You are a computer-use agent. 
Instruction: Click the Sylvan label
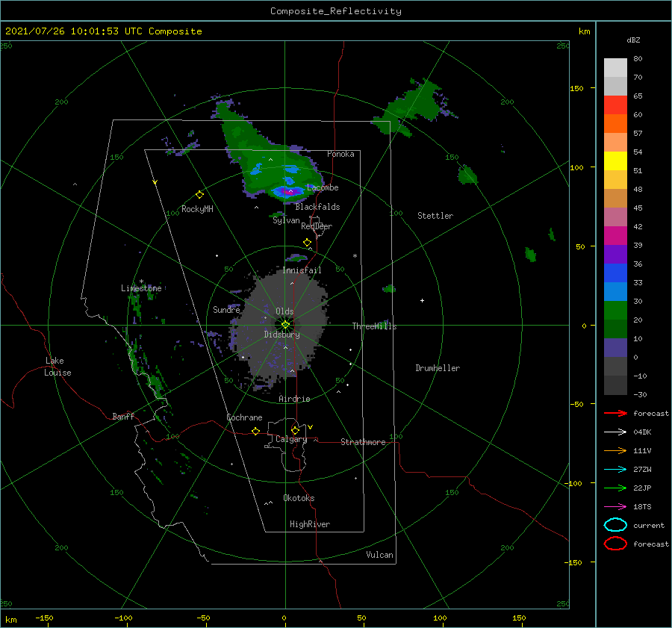pyautogui.click(x=286, y=220)
